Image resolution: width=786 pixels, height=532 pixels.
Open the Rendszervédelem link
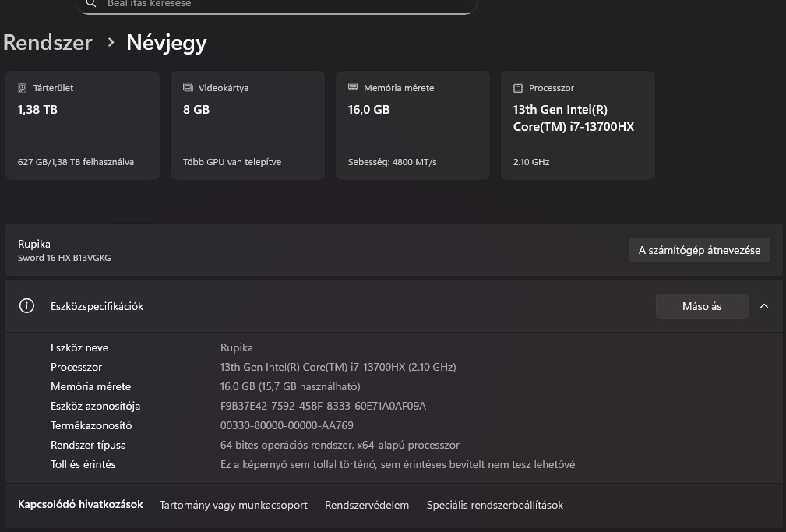coord(367,505)
